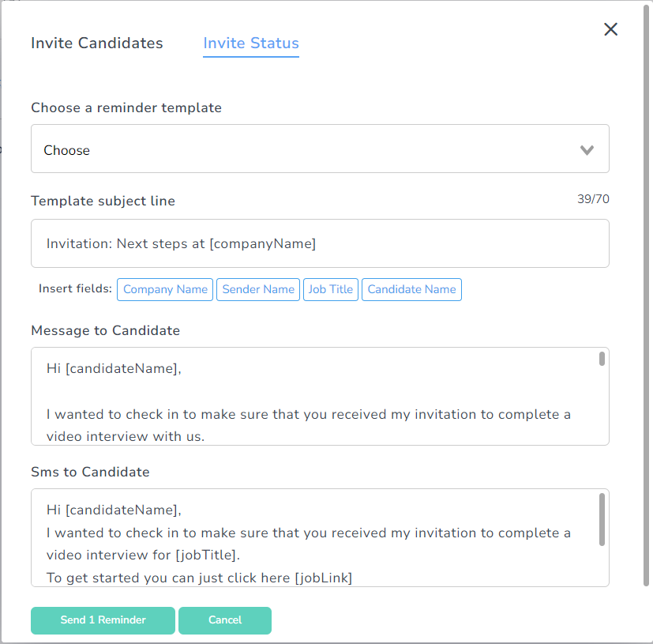
Task: Close the invite dialog with X
Action: [x=610, y=30]
